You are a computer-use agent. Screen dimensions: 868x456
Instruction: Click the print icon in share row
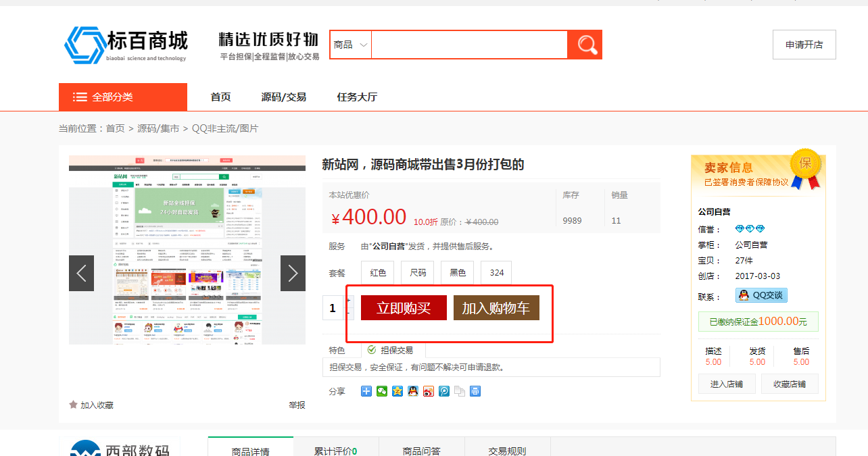(x=475, y=391)
